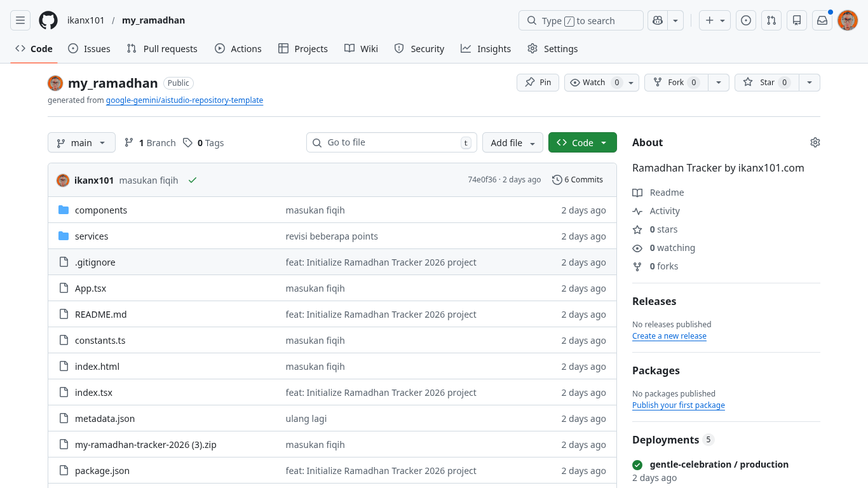Open the .gitignore file
Viewport: 868px width, 488px height.
[95, 262]
